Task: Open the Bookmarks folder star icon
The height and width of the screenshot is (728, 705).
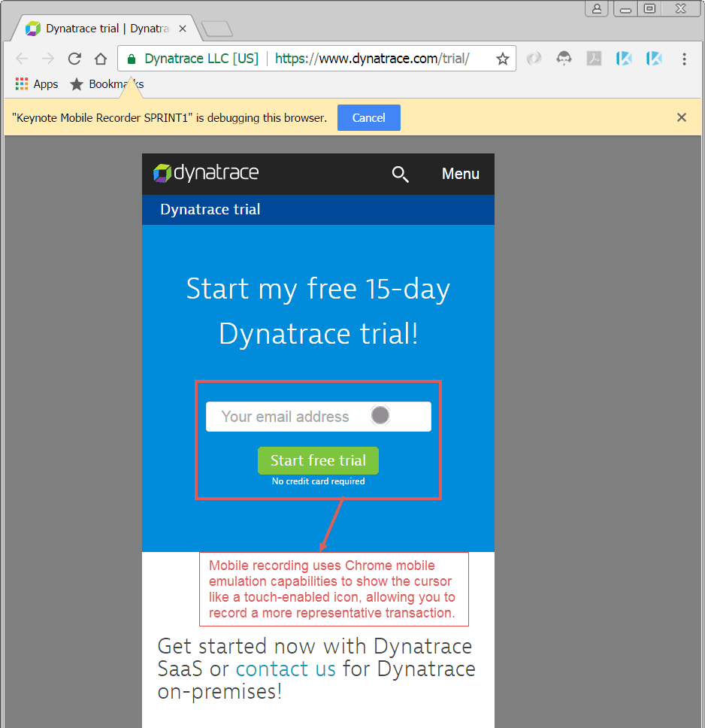Action: tap(77, 84)
